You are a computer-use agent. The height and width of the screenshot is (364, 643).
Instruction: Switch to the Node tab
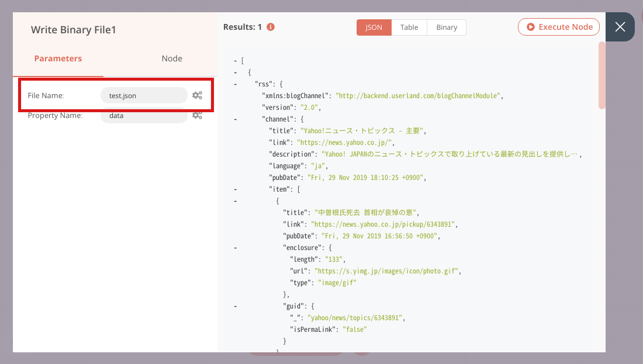pos(171,58)
